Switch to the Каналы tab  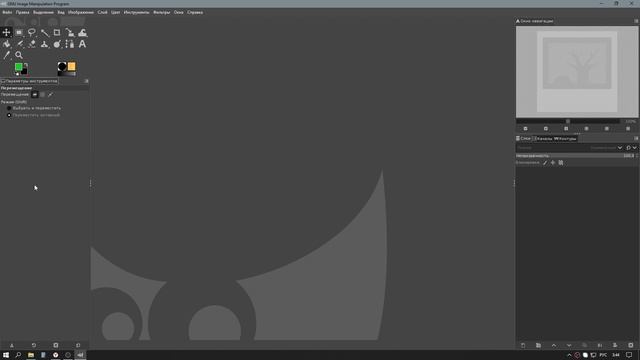(543, 139)
